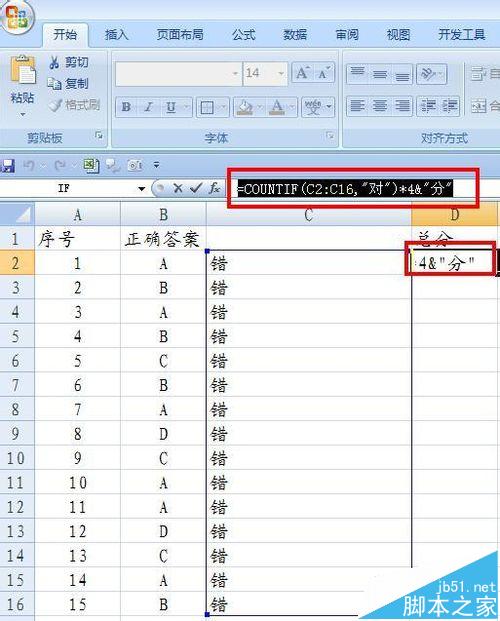Open 视图 tab
The image size is (500, 621).
pyautogui.click(x=398, y=35)
